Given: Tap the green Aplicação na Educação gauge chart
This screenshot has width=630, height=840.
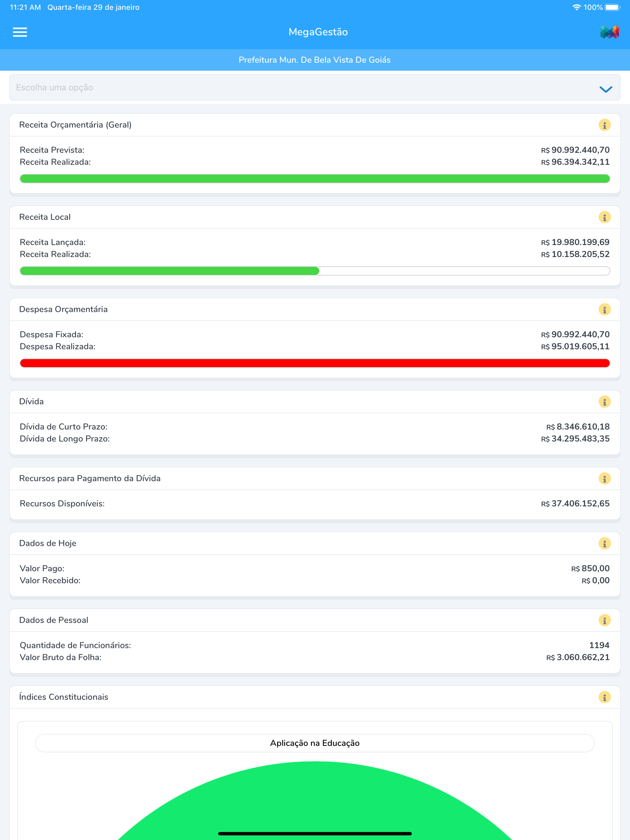Looking at the screenshot, I should click(x=315, y=801).
